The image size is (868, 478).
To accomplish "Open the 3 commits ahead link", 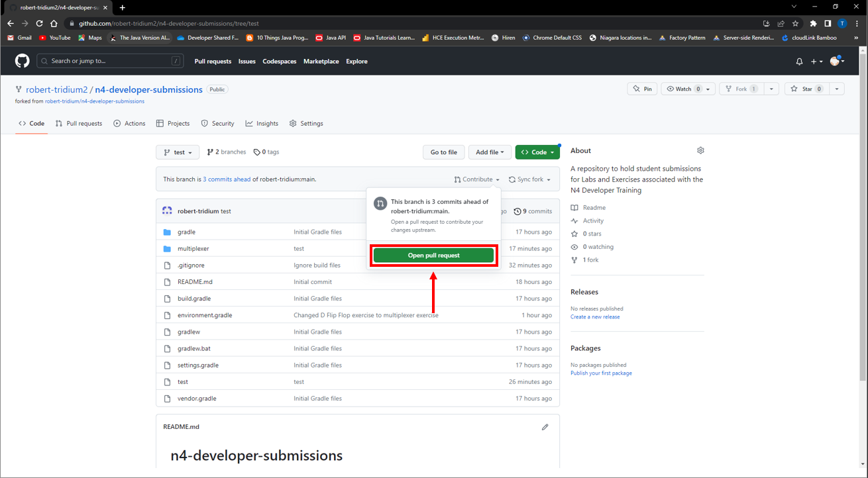I will [227, 179].
